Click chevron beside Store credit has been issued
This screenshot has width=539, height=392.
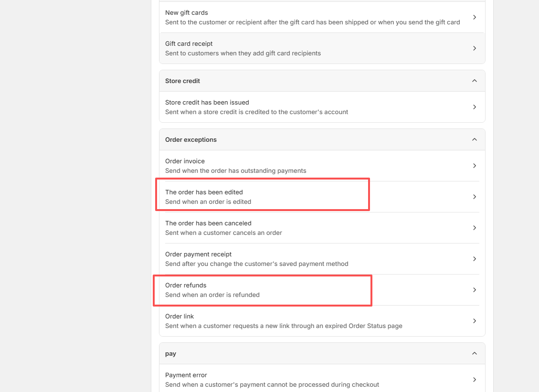[x=474, y=107]
